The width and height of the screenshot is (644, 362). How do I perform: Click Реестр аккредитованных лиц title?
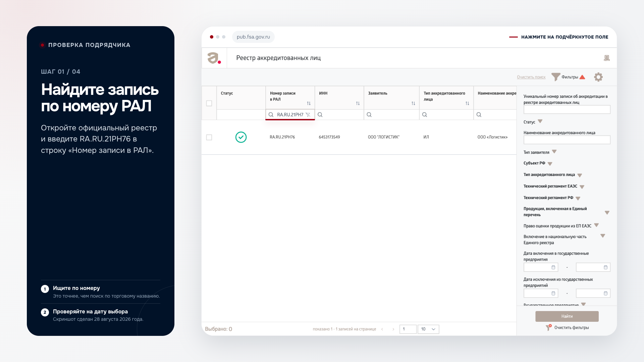(x=278, y=58)
